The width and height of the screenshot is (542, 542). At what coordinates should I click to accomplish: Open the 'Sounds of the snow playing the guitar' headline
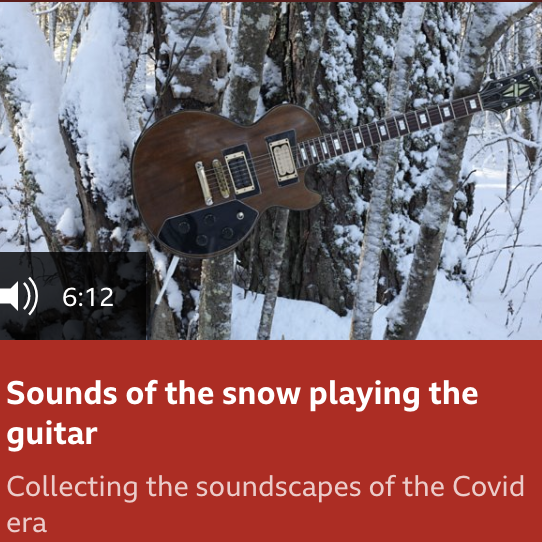coord(242,414)
